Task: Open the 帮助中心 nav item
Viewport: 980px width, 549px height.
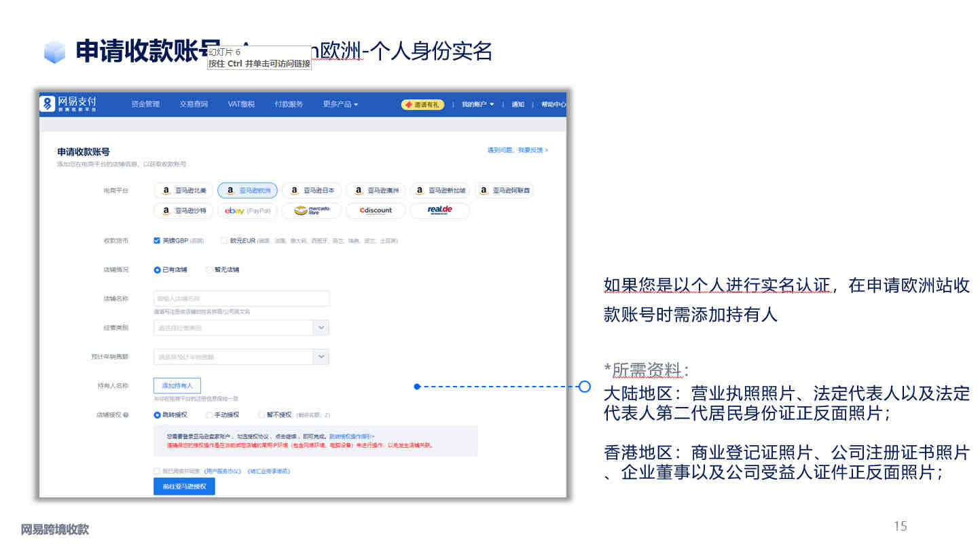Action: pos(553,105)
